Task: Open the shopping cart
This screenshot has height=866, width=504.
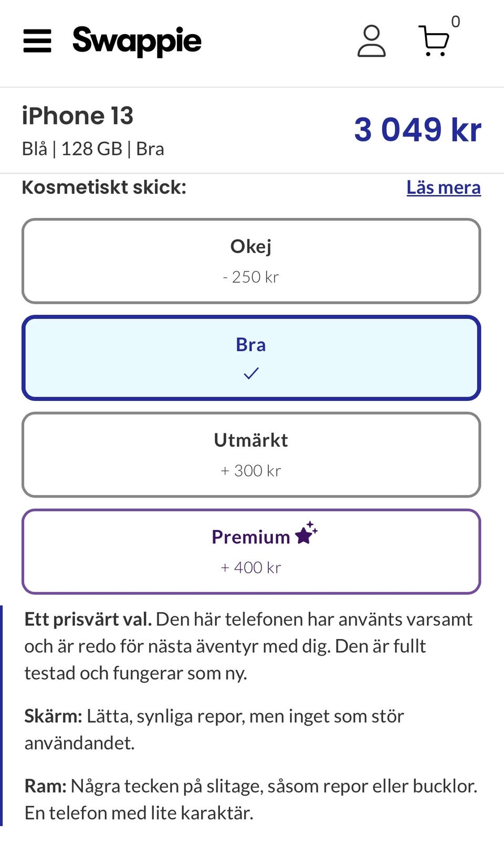Action: [x=434, y=41]
